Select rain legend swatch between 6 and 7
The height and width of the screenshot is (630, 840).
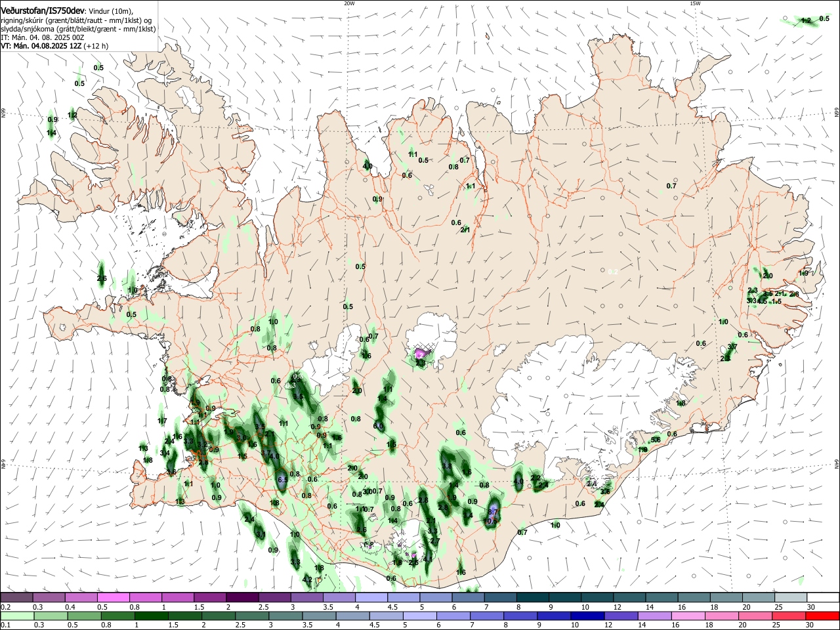pyautogui.click(x=453, y=616)
